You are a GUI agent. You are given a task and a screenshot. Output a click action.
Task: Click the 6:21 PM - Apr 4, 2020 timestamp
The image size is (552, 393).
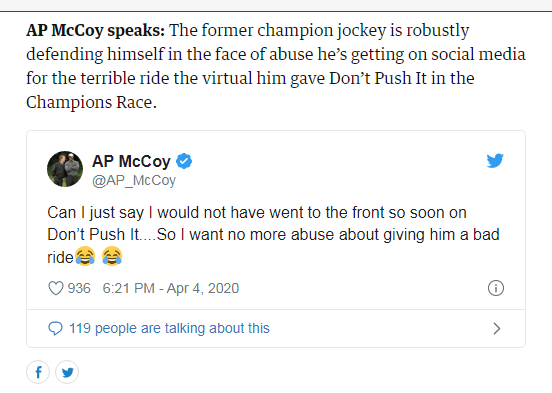coord(171,288)
